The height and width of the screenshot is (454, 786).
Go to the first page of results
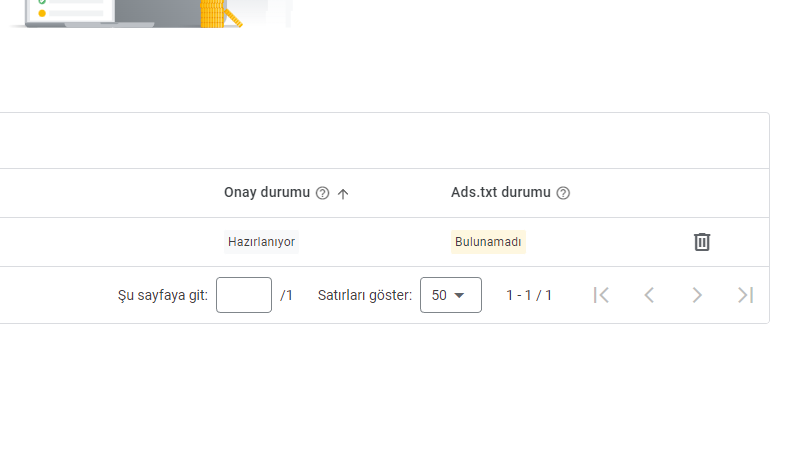coord(601,295)
